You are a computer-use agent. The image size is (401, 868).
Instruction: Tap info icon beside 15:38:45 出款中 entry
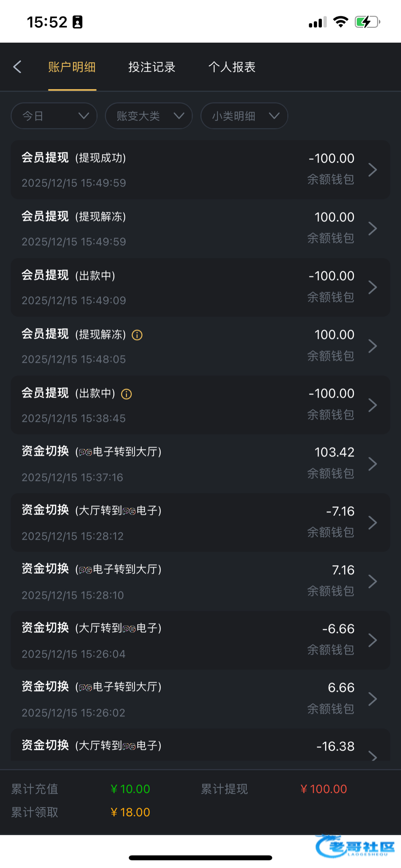click(x=126, y=394)
